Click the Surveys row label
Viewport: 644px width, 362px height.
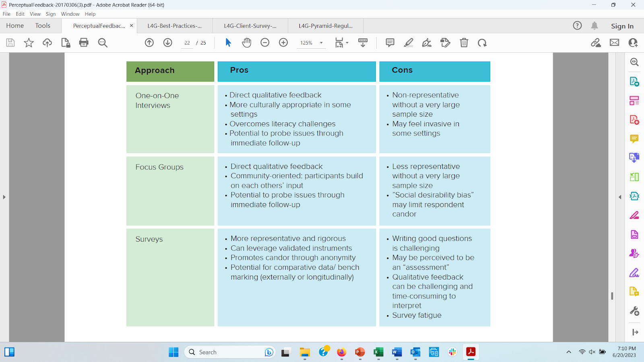tap(149, 239)
